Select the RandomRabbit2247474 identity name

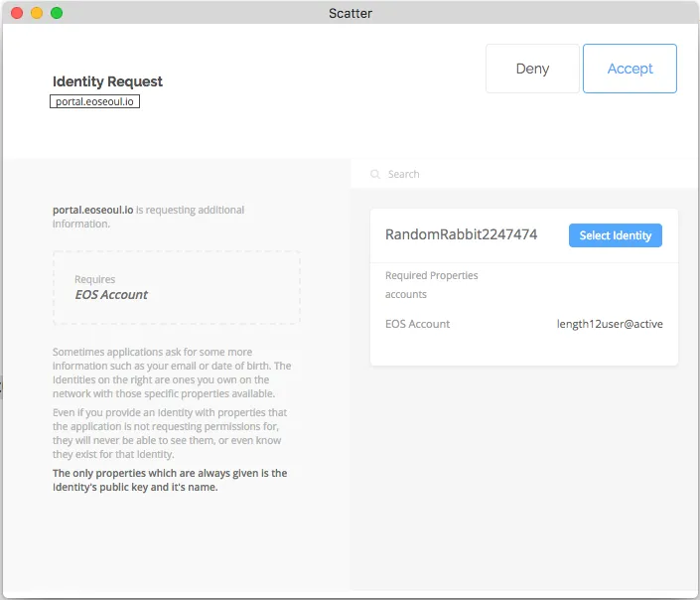pos(461,234)
